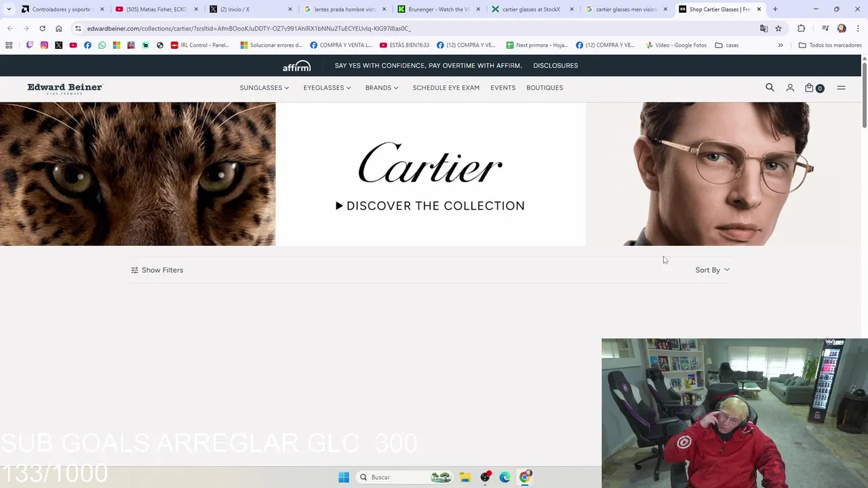
Task: Show the product filters
Action: (157, 270)
